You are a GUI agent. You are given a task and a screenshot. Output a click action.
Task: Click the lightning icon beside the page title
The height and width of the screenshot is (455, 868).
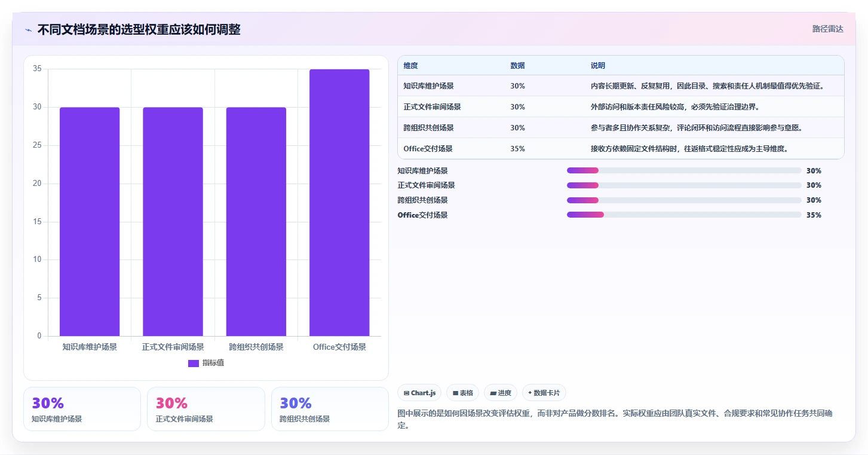tap(28, 30)
